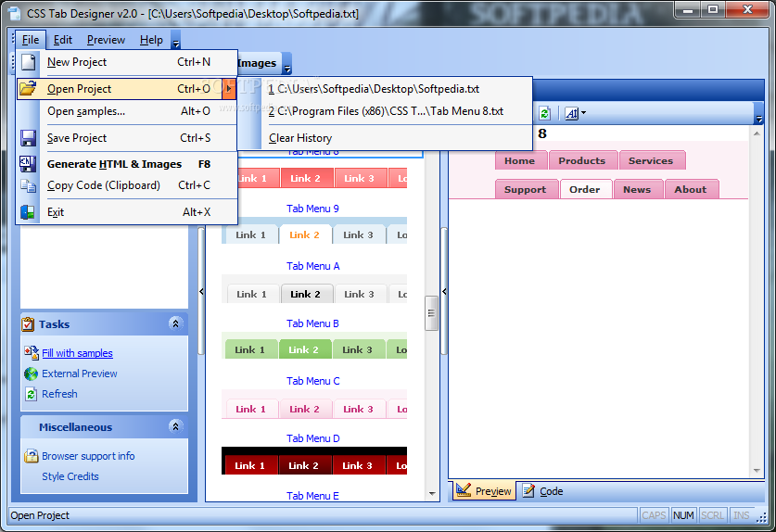Click the External Preview globe icon

tap(32, 374)
